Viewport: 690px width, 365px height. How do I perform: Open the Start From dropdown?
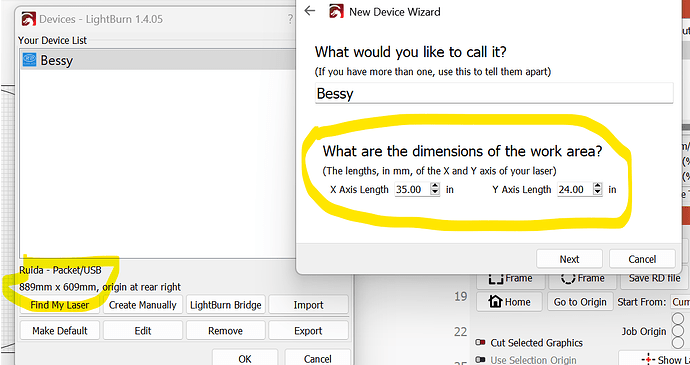[x=680, y=302]
